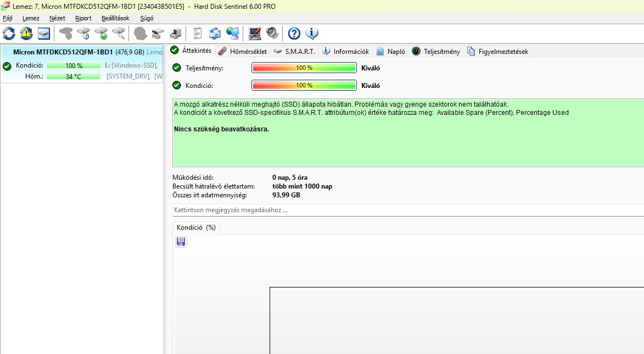Click the globe with monitor network icon
The width and height of the screenshot is (644, 354).
(x=233, y=34)
